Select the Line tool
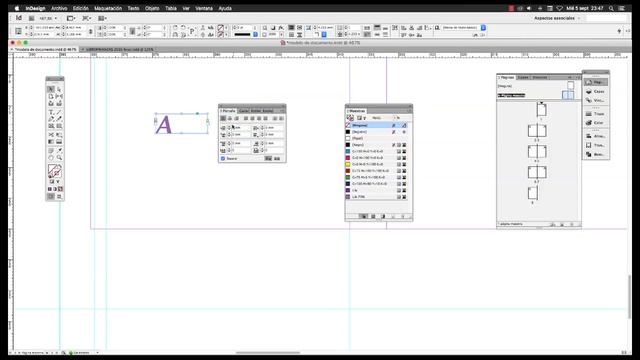 pyautogui.click(x=59, y=112)
